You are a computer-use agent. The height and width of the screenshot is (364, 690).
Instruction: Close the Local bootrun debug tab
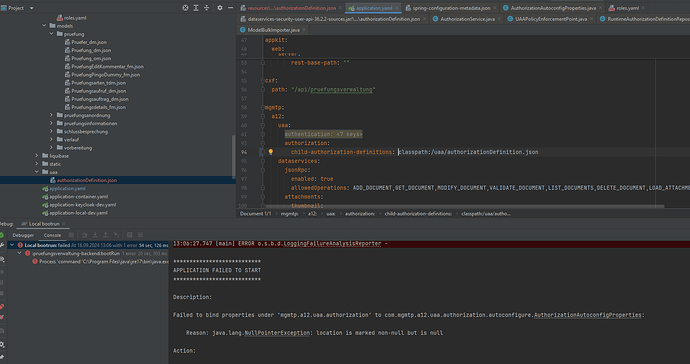click(64, 224)
